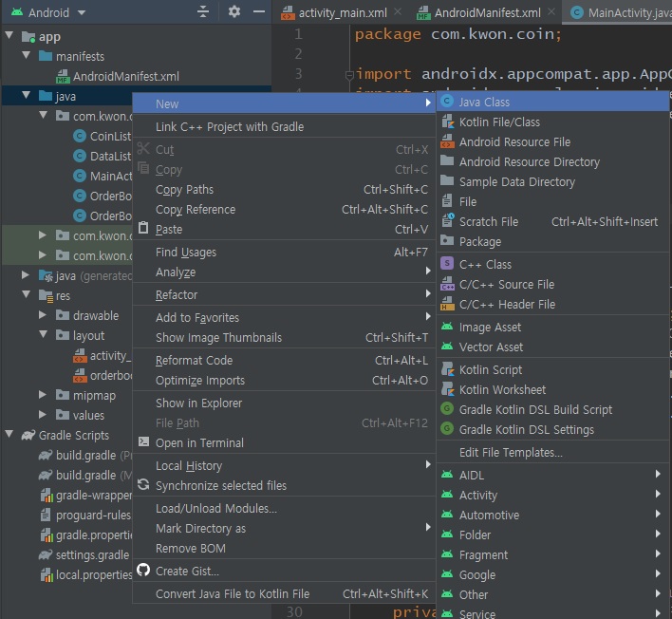
Task: Click the Sample Data Directory folder icon
Action: pos(447,181)
